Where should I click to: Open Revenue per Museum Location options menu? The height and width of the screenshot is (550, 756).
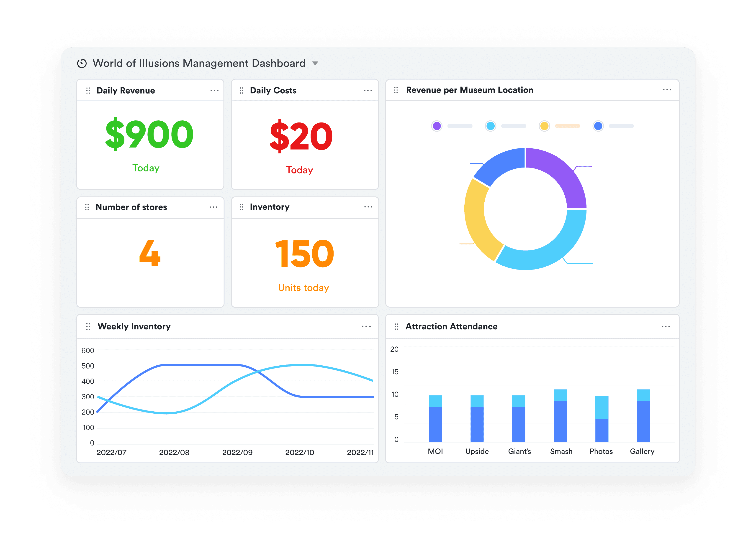(x=667, y=90)
